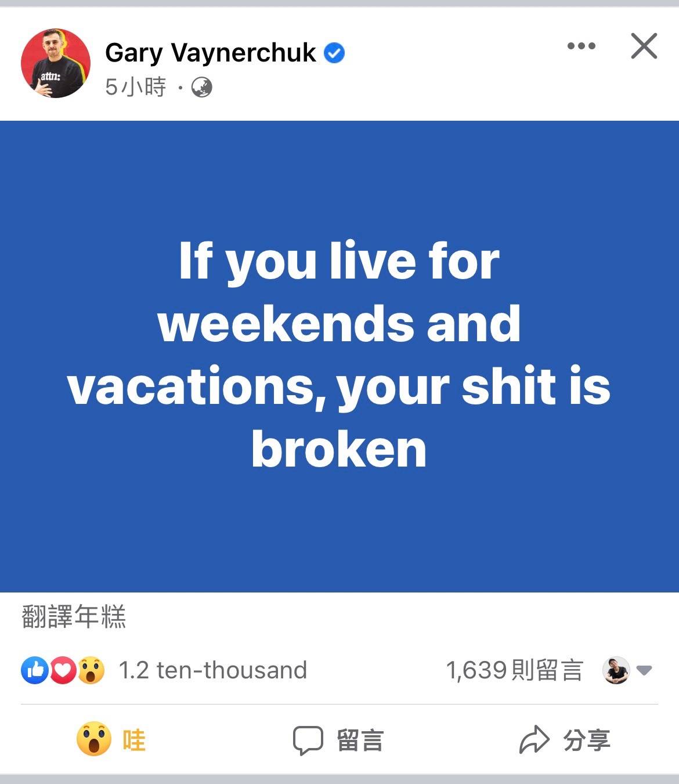The image size is (679, 784).
Task: Select the 分享 share label
Action: [587, 740]
